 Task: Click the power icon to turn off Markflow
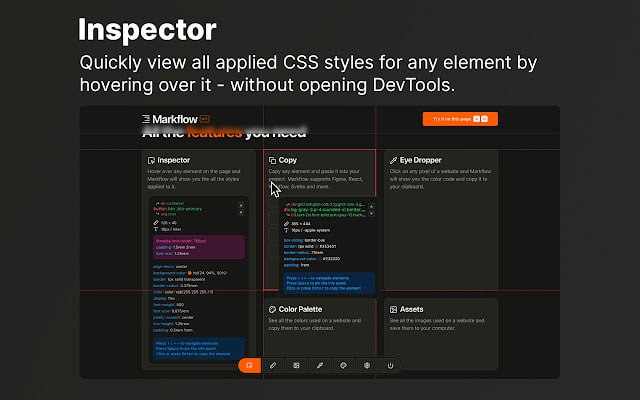(x=390, y=365)
